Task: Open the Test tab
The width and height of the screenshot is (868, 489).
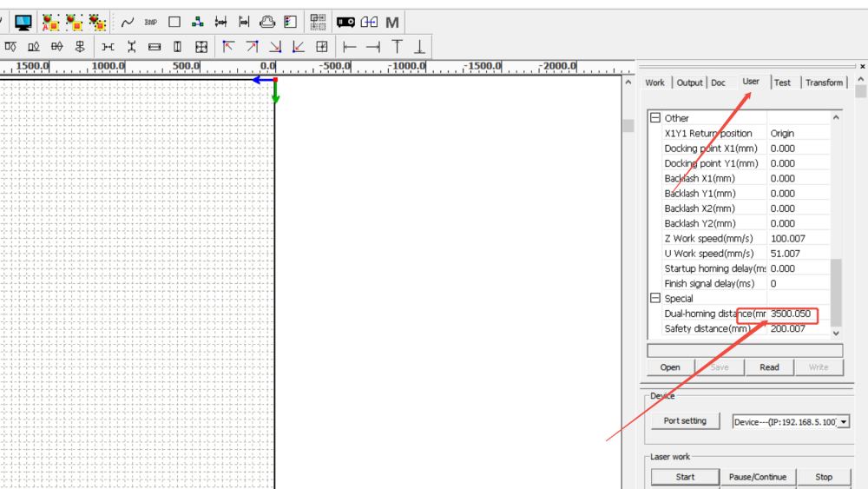Action: click(x=782, y=83)
